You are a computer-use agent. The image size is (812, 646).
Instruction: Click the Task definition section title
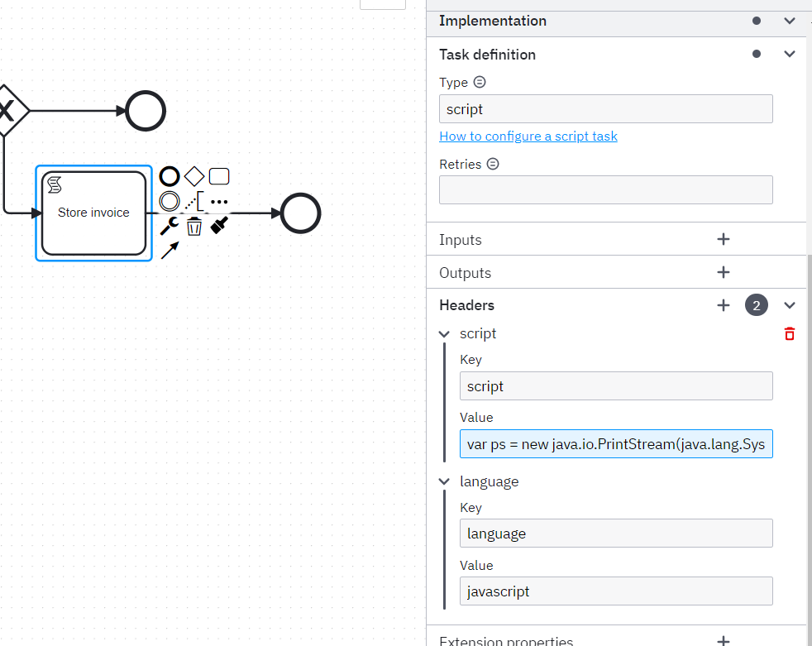[x=487, y=55]
